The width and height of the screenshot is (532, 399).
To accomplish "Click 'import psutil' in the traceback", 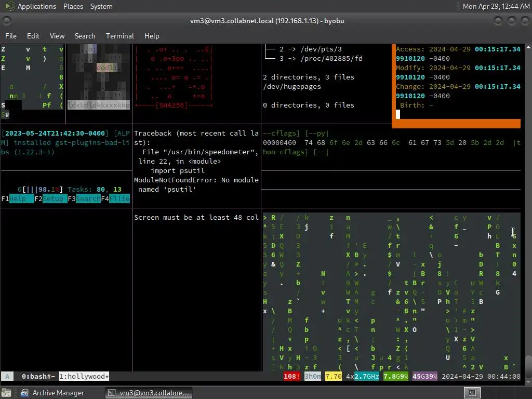I will click(x=178, y=170).
